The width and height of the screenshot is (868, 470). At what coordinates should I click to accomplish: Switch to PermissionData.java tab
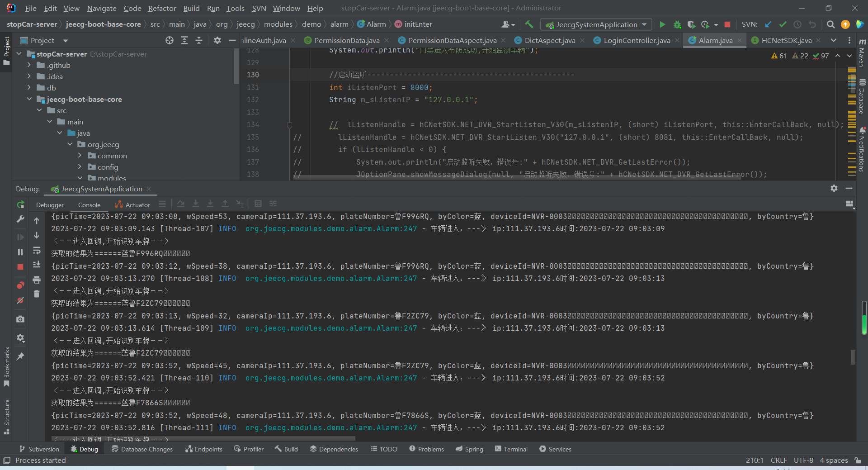point(347,40)
